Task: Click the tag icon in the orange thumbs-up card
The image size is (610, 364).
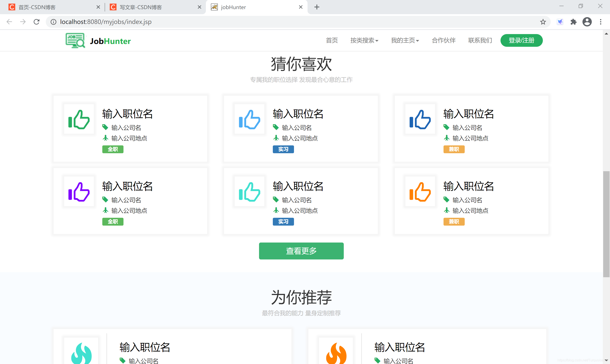Action: (446, 199)
